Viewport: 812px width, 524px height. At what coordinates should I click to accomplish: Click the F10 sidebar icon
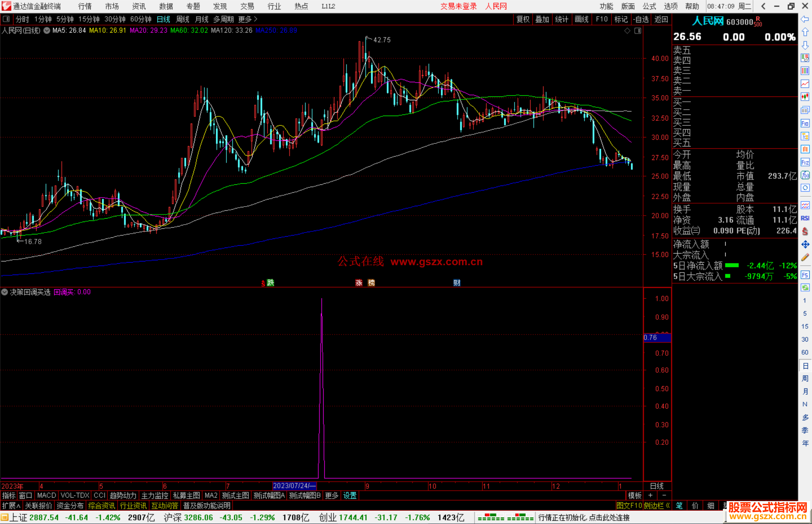pyautogui.click(x=805, y=123)
